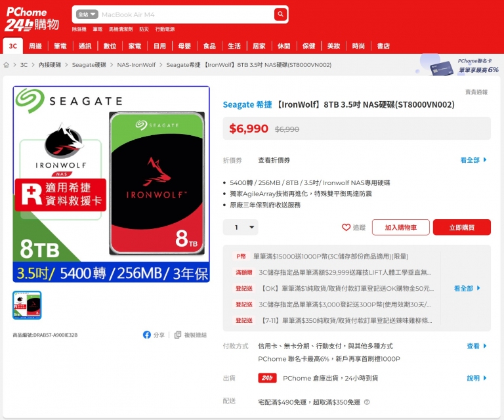
Task: Click 查看折價券 coupon link
Action: (x=274, y=160)
